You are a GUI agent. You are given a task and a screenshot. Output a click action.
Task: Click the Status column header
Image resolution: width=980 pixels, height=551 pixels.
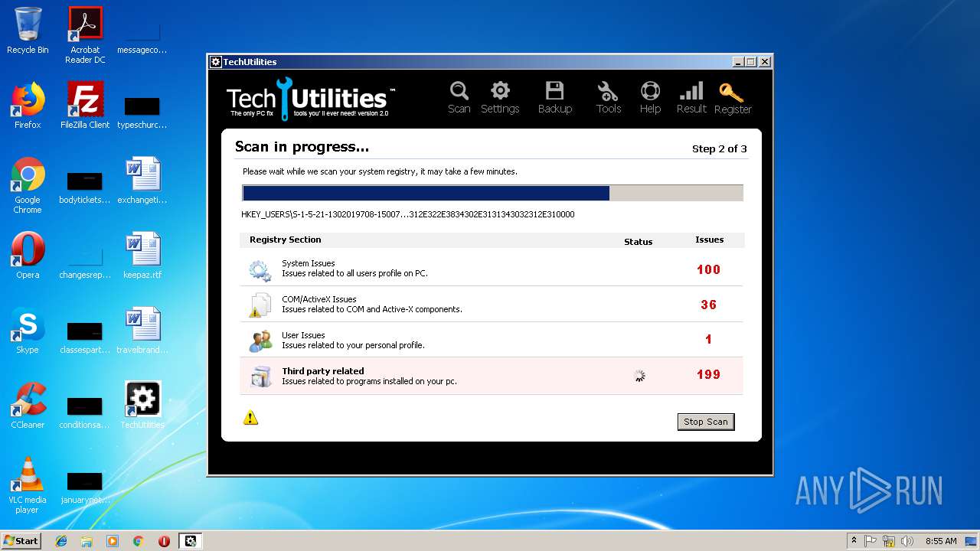pyautogui.click(x=639, y=242)
